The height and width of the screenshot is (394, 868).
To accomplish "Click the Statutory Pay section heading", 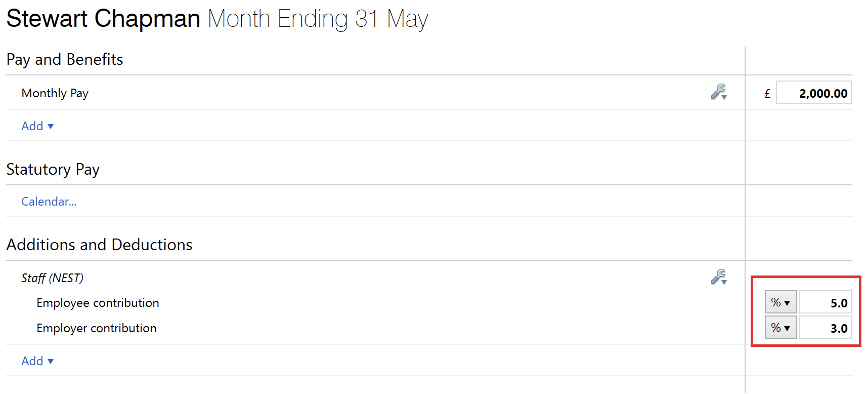I will click(53, 169).
